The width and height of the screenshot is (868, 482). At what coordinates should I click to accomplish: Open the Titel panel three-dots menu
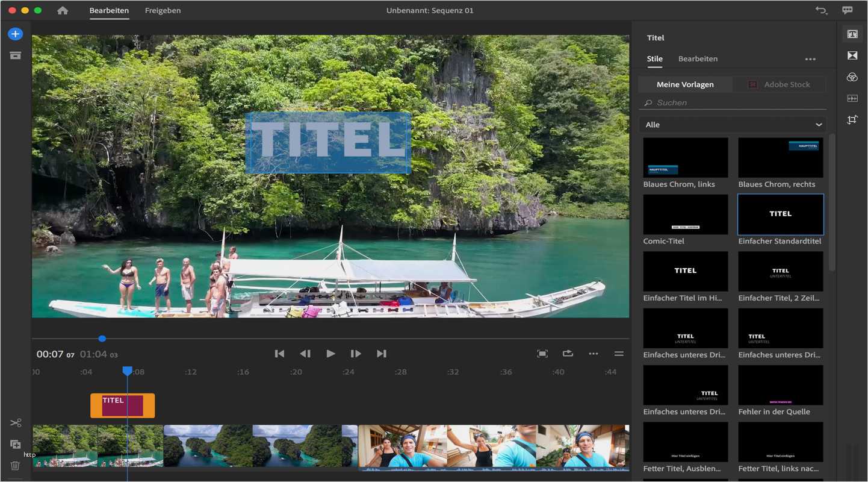pyautogui.click(x=810, y=59)
